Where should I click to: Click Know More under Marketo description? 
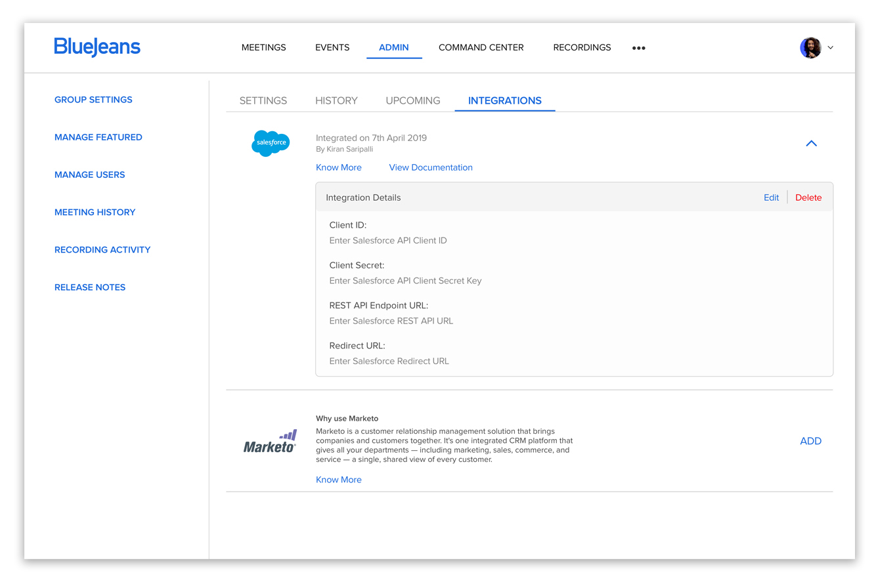(338, 479)
